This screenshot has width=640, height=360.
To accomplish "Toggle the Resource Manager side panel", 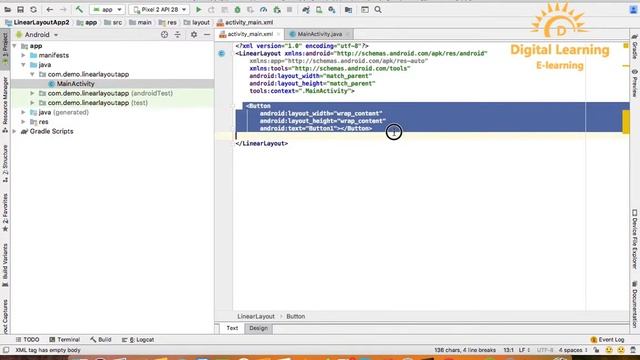I will (5, 104).
